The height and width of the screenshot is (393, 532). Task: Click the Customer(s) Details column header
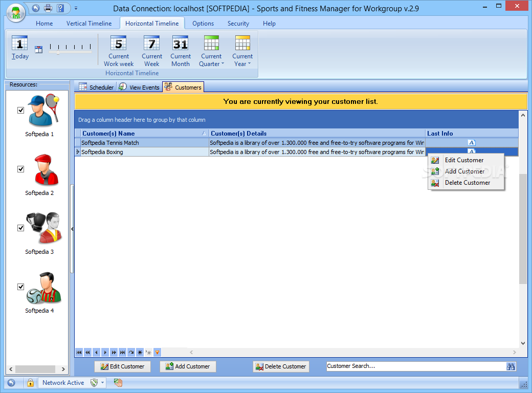(x=317, y=134)
